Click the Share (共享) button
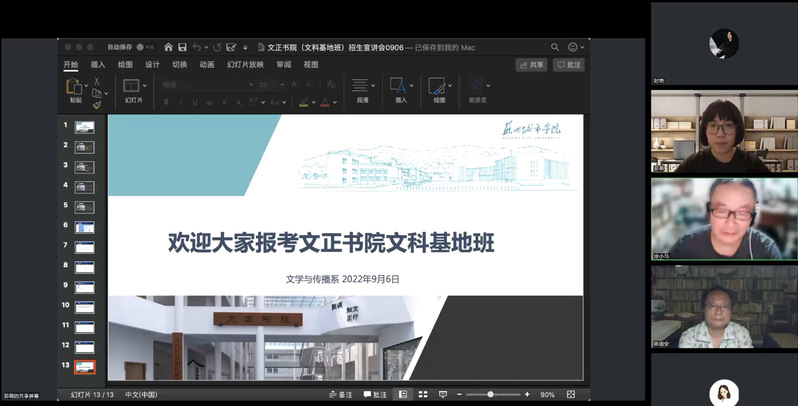This screenshot has height=406, width=798. click(531, 64)
